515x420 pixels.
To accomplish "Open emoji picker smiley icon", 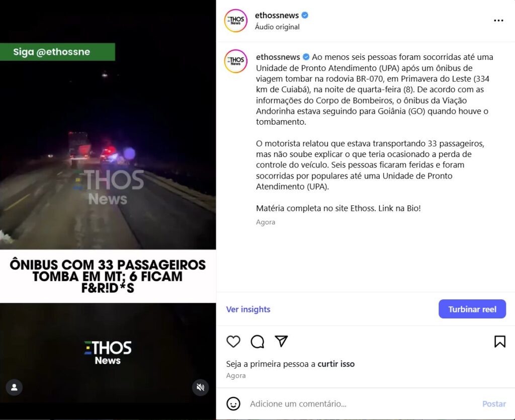I will point(233,403).
